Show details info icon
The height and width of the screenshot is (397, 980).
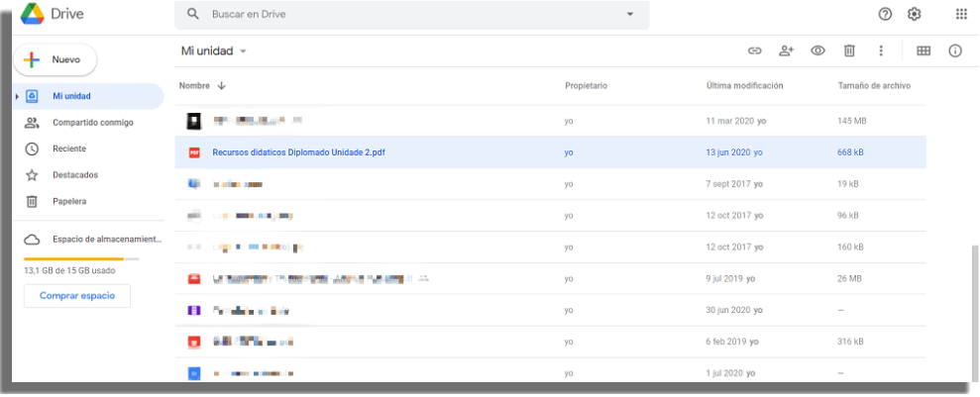[x=955, y=51]
